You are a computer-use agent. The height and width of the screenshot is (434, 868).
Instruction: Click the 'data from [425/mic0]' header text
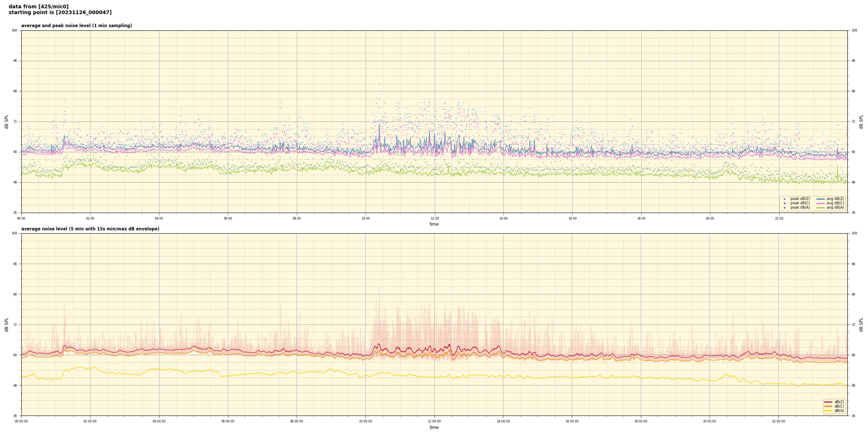39,7
